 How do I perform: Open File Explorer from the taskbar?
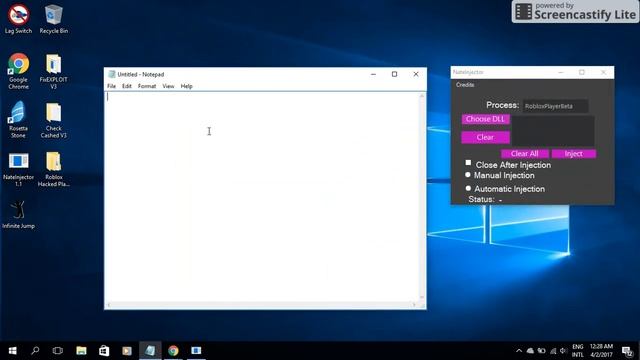click(x=81, y=351)
